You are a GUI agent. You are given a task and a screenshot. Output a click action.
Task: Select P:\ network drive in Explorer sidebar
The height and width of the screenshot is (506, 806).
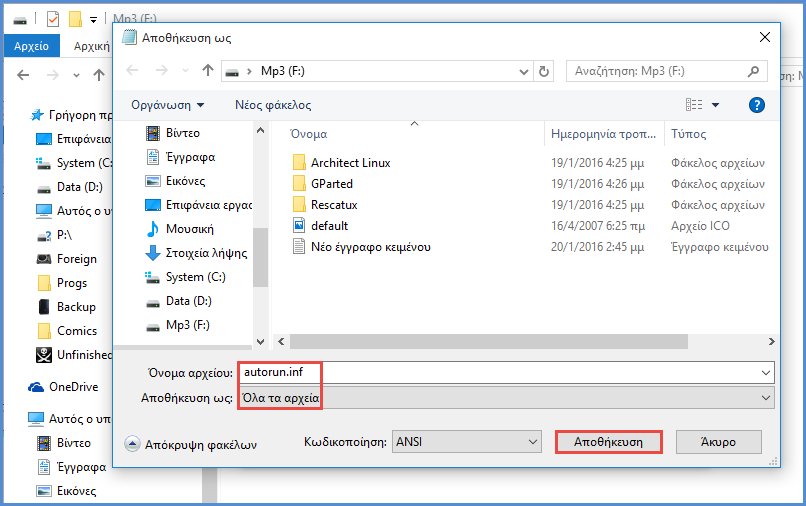pos(54,235)
